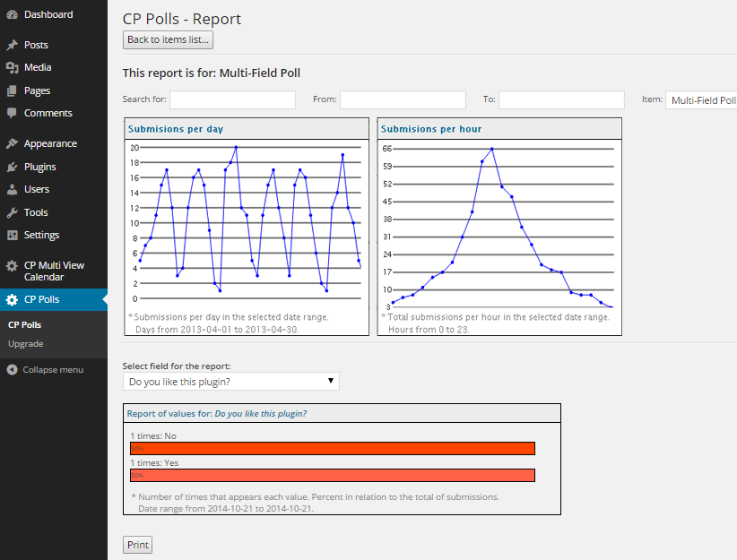
Task: Click the Posts pushpin icon
Action: 12,45
